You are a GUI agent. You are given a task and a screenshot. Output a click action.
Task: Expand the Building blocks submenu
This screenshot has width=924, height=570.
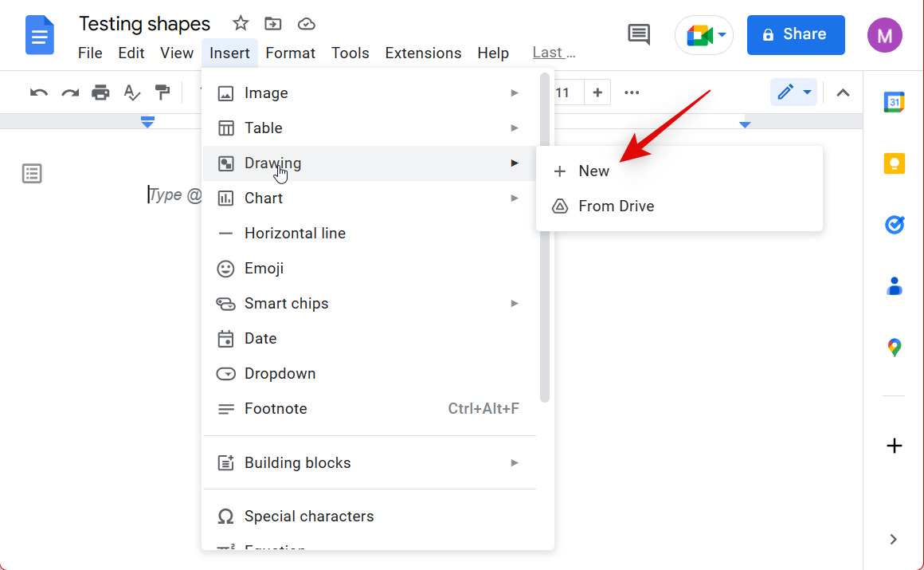pos(370,463)
